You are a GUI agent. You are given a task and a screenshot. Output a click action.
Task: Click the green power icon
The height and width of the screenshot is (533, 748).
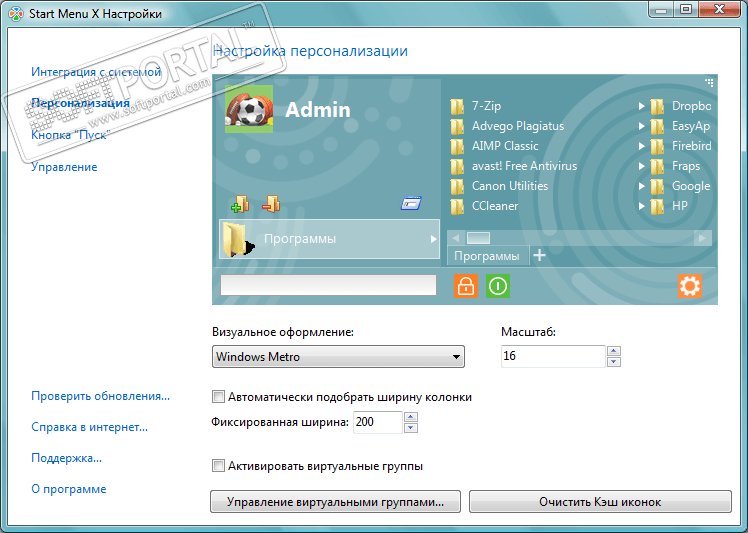[498, 286]
